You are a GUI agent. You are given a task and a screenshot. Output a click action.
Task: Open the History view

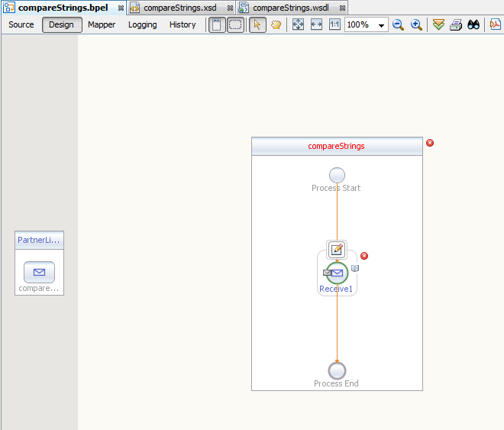[x=183, y=24]
